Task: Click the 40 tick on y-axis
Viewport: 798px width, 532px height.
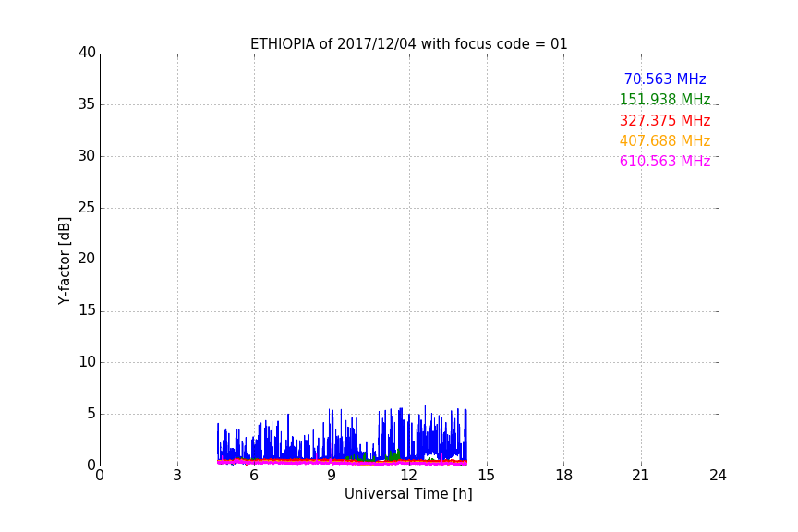Action: point(87,53)
